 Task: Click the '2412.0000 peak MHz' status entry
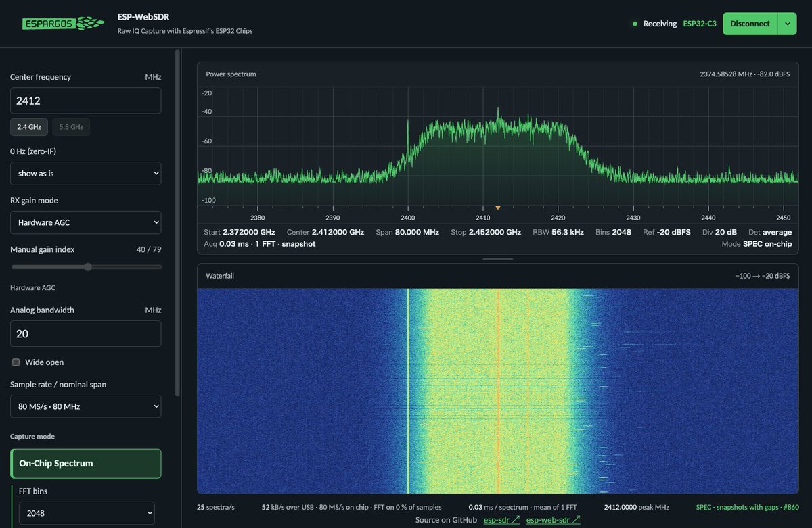pyautogui.click(x=636, y=507)
